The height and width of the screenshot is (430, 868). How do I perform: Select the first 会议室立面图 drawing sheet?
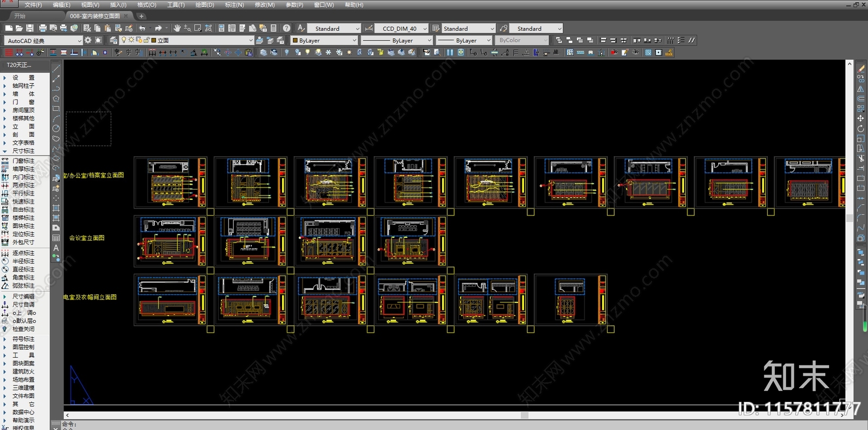(170, 241)
